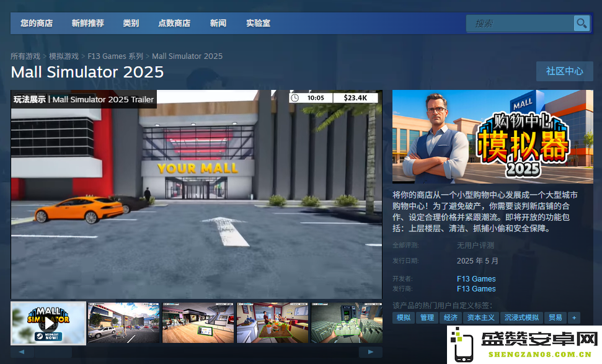Click the release date 2025 年 5 月

tap(477, 260)
